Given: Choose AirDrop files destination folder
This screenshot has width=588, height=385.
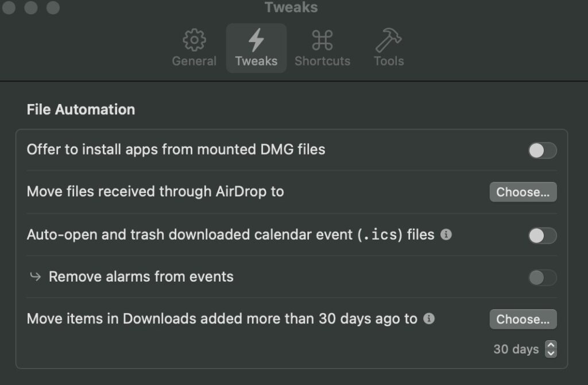Looking at the screenshot, I should (x=523, y=192).
